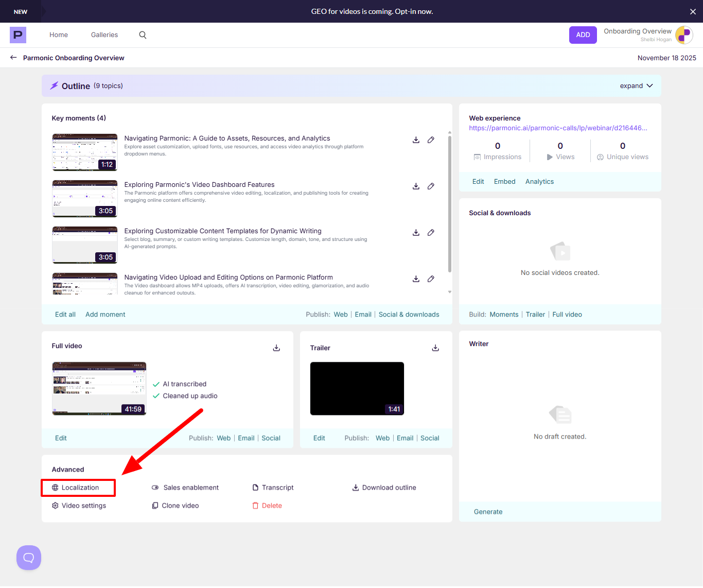Edit the Customizable Content Templates moment pencil
The image size is (703, 588).
(x=431, y=232)
